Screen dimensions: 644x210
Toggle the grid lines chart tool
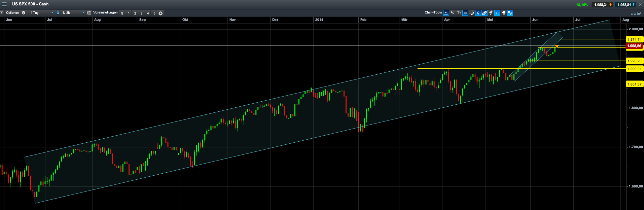[465, 13]
